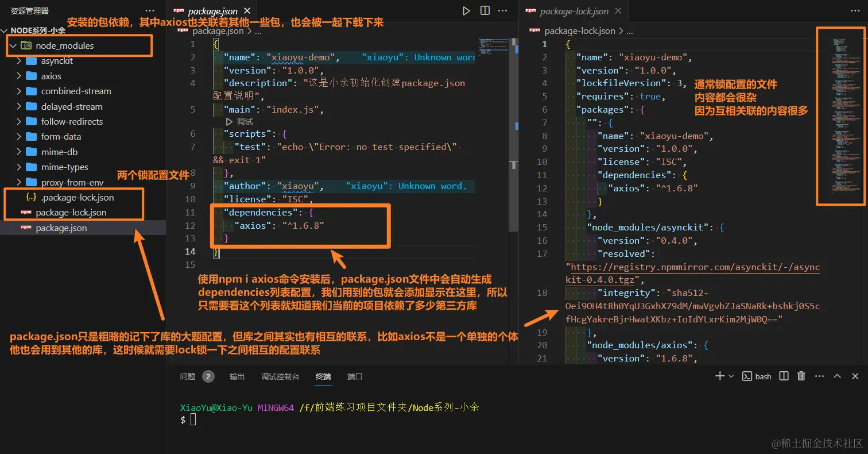This screenshot has height=454, width=868.
Task: Click the "license": "ISC" line in package.json
Action: tap(268, 199)
